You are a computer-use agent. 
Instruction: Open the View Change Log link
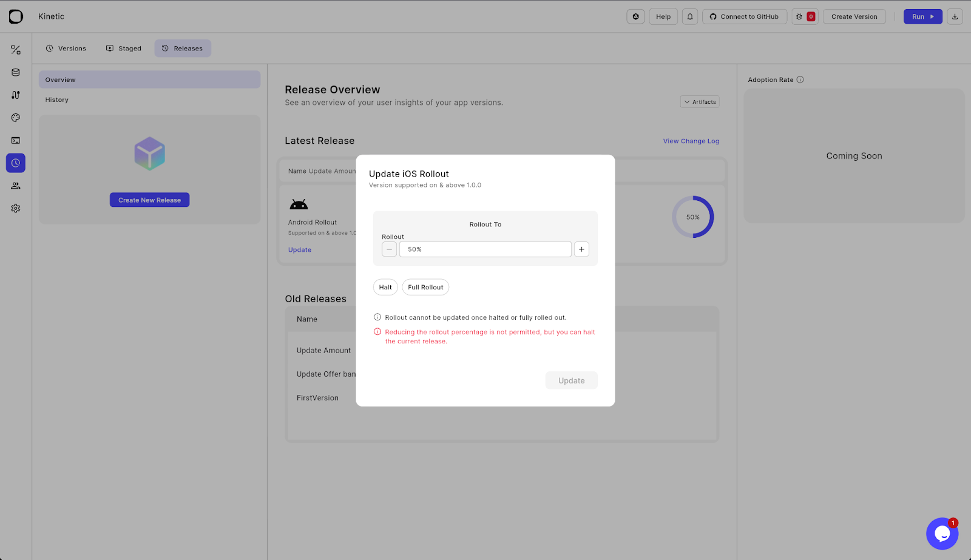click(x=691, y=141)
